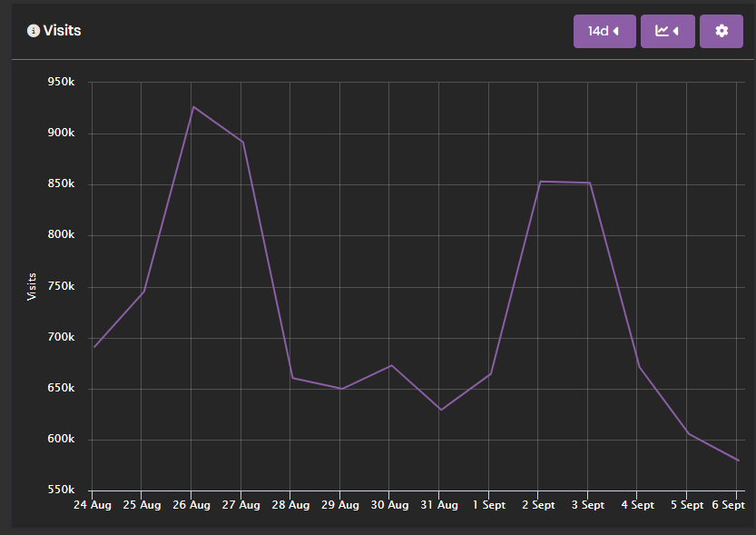This screenshot has width=756, height=535.
Task: Select the 2 Sept data point
Action: [538, 181]
